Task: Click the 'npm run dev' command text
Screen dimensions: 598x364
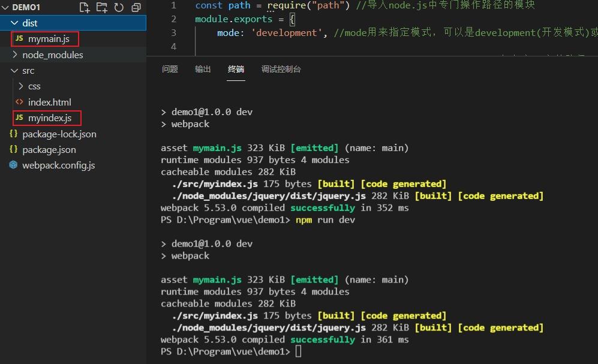Action: pyautogui.click(x=325, y=220)
